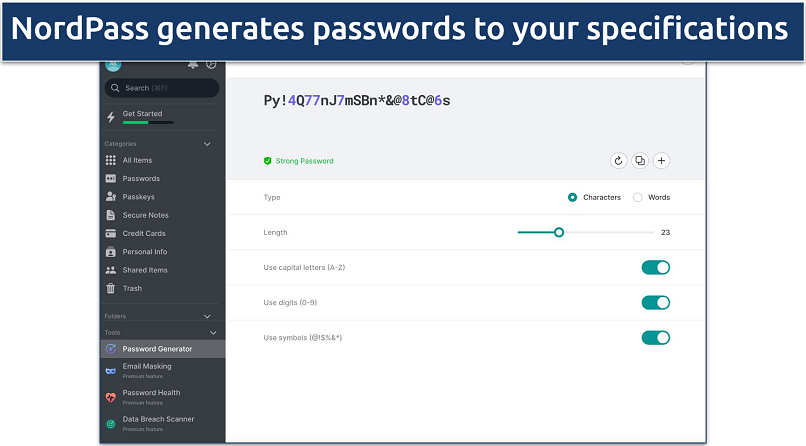Toggle Use capital letters switch
This screenshot has height=446, width=806.
click(655, 267)
